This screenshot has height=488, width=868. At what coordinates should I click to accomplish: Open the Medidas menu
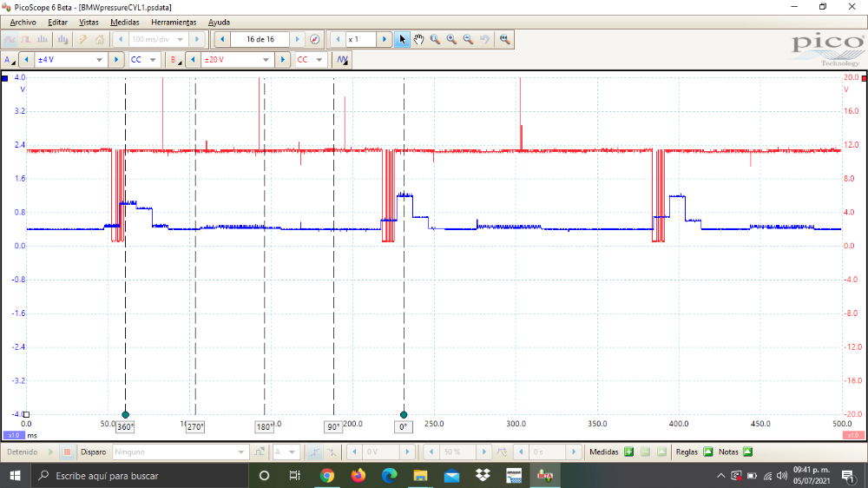click(x=125, y=22)
